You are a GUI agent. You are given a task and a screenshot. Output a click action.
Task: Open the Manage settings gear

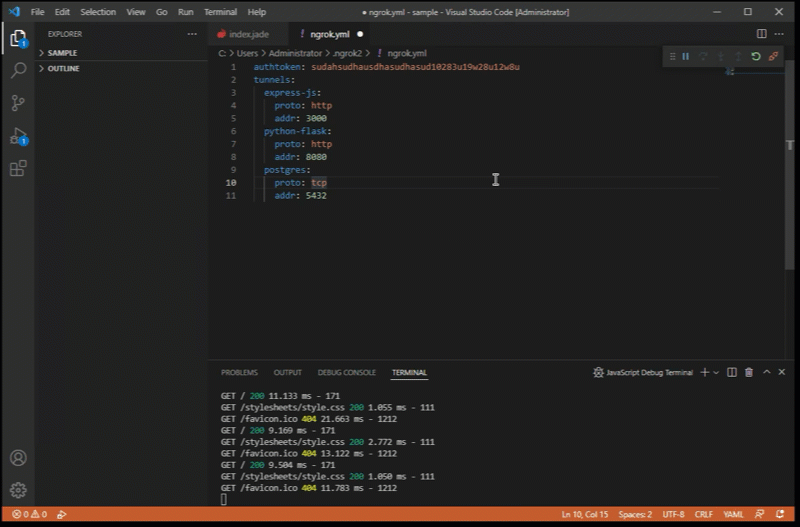[x=18, y=490]
